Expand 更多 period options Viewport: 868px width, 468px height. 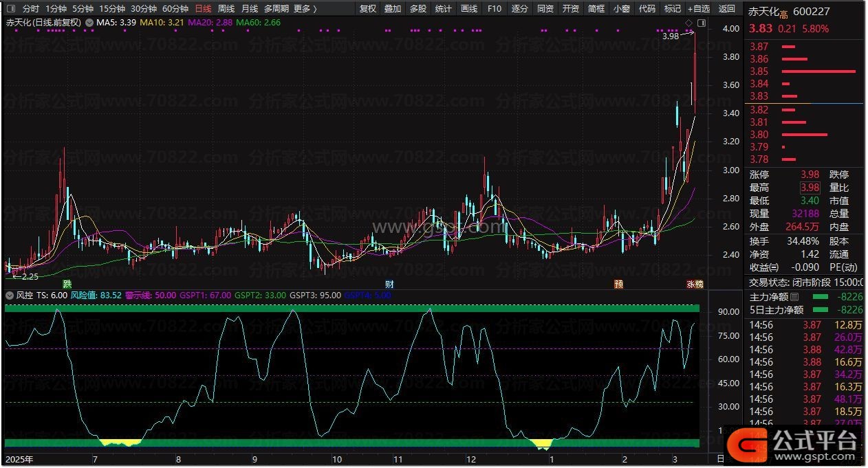click(x=305, y=9)
